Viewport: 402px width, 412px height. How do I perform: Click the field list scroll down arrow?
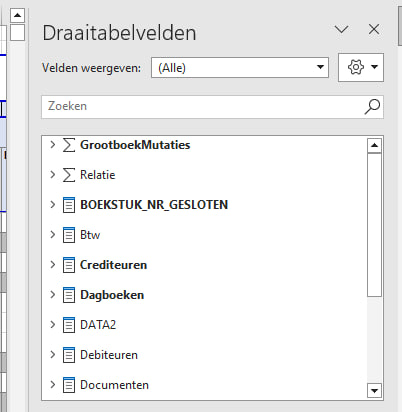374,391
